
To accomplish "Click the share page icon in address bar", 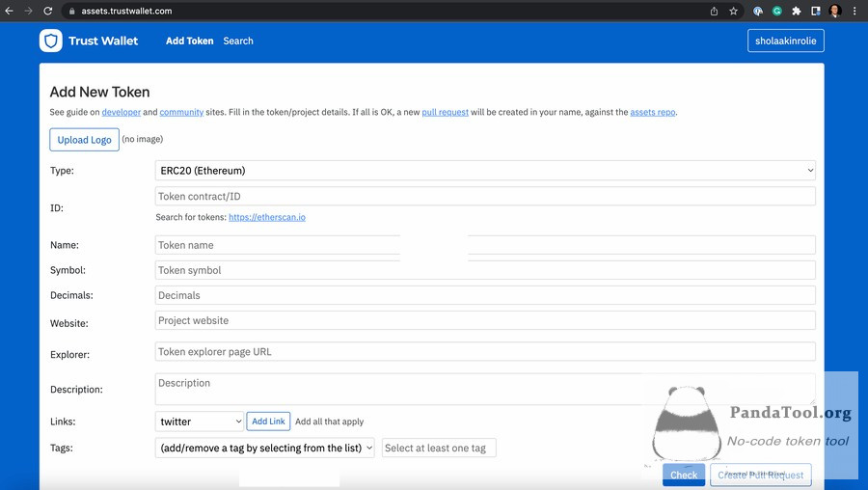I will [x=714, y=11].
